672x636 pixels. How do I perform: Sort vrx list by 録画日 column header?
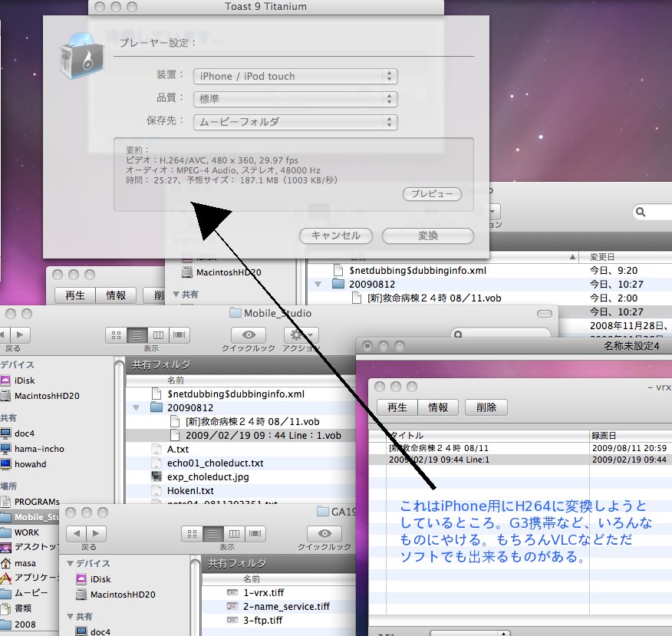[x=631, y=436]
